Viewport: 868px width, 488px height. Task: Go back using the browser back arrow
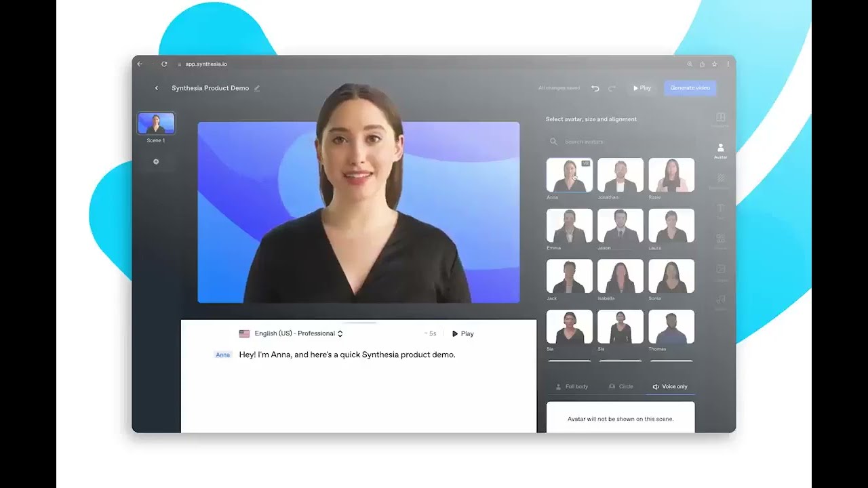click(x=140, y=64)
